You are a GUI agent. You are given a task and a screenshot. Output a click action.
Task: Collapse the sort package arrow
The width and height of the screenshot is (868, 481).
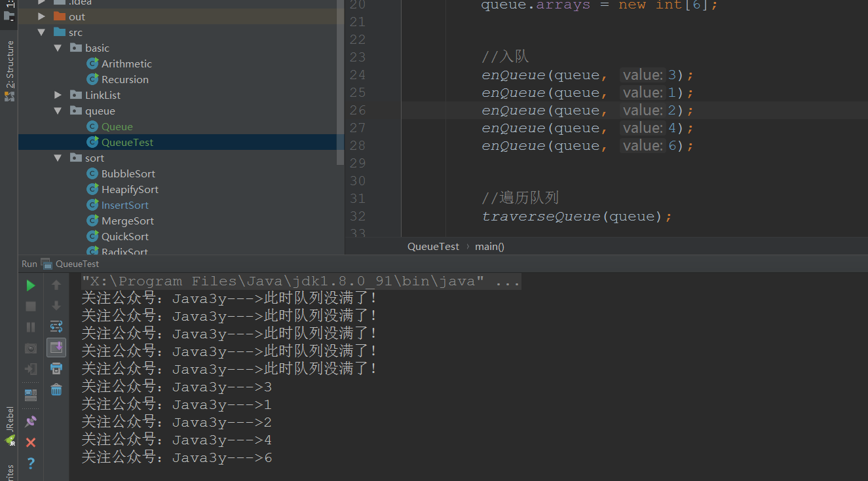58,158
